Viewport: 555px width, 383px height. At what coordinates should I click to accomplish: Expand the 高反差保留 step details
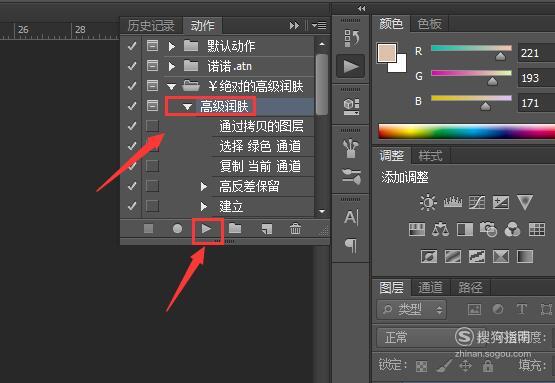click(x=204, y=186)
